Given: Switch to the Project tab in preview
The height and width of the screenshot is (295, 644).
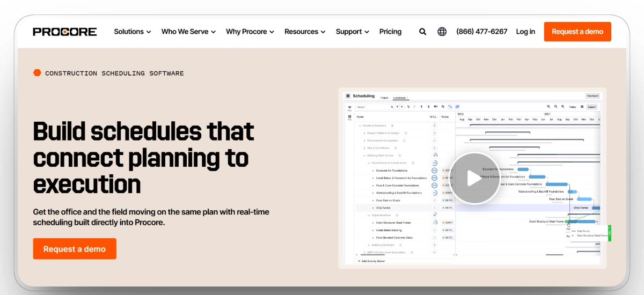Looking at the screenshot, I should click(x=384, y=98).
